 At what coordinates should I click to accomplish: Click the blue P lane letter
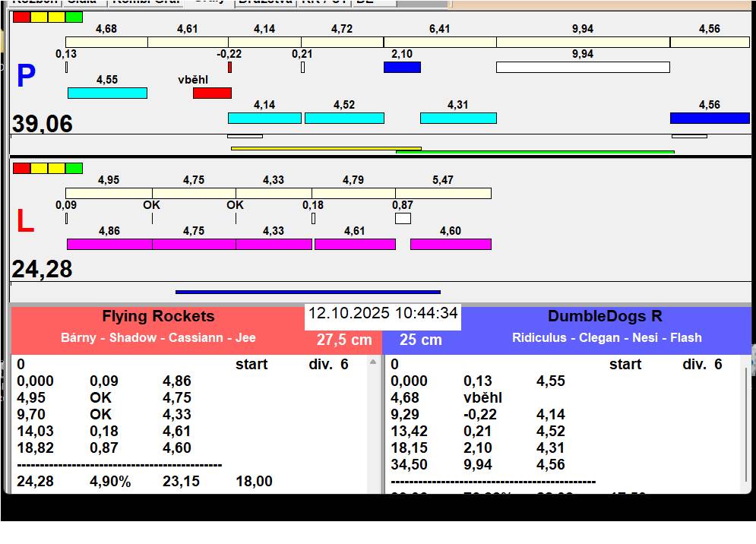[26, 77]
